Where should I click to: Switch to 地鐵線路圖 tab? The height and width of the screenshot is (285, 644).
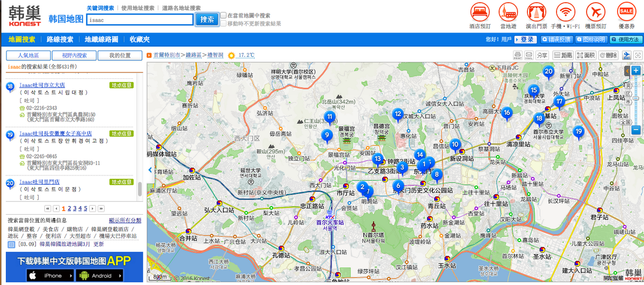coord(101,40)
